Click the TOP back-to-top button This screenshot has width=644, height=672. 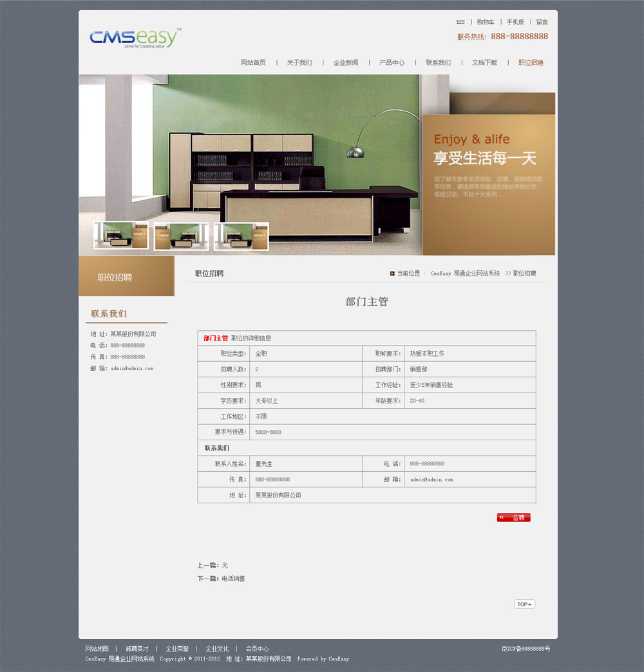point(524,604)
